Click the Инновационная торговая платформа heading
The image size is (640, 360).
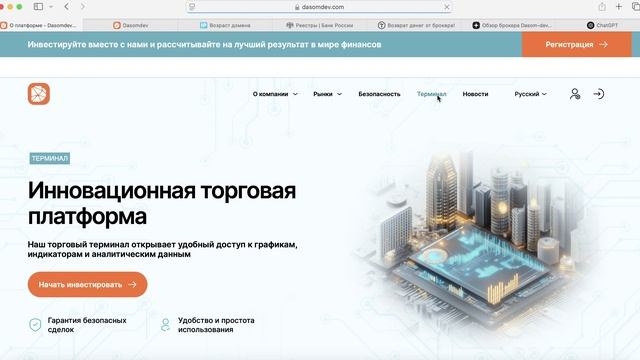click(x=162, y=203)
